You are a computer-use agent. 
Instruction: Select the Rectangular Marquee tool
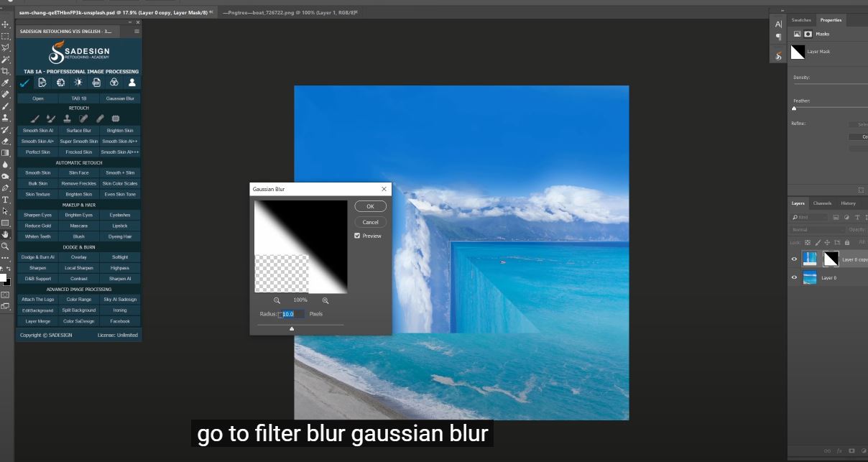point(5,36)
